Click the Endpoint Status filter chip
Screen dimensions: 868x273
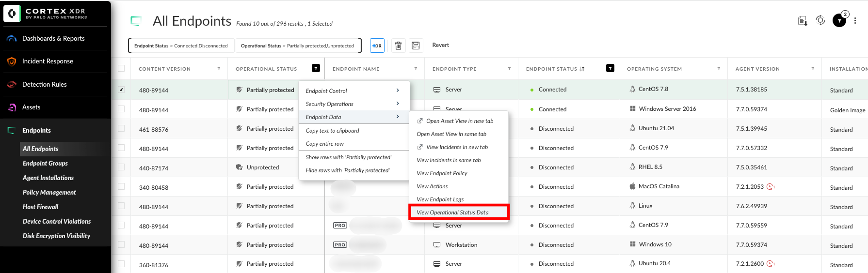[x=181, y=46]
